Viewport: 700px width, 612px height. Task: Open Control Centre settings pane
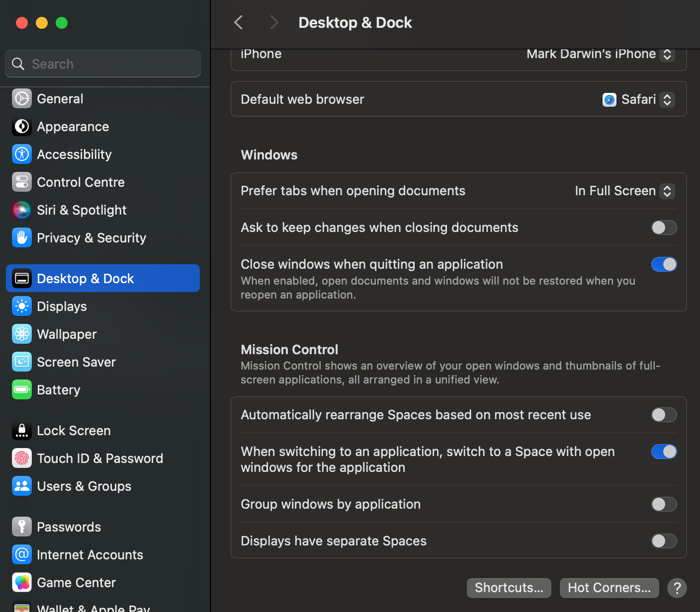(x=103, y=182)
